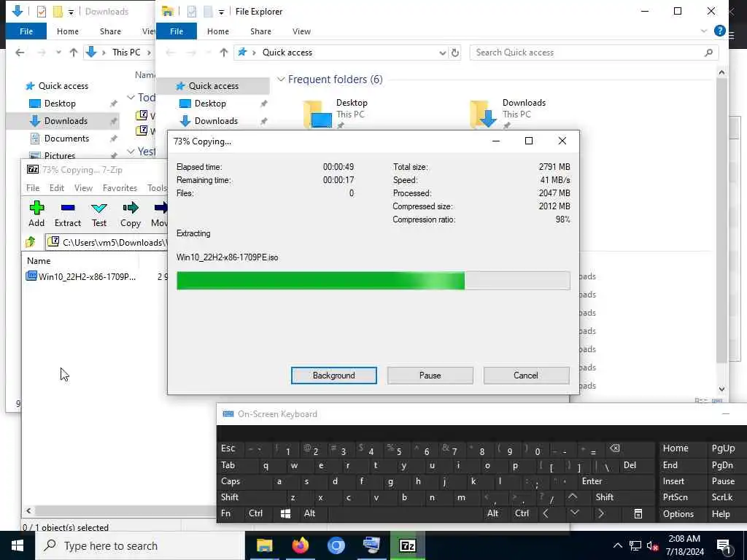Cancel the extraction
The image size is (747, 560).
[525, 376]
